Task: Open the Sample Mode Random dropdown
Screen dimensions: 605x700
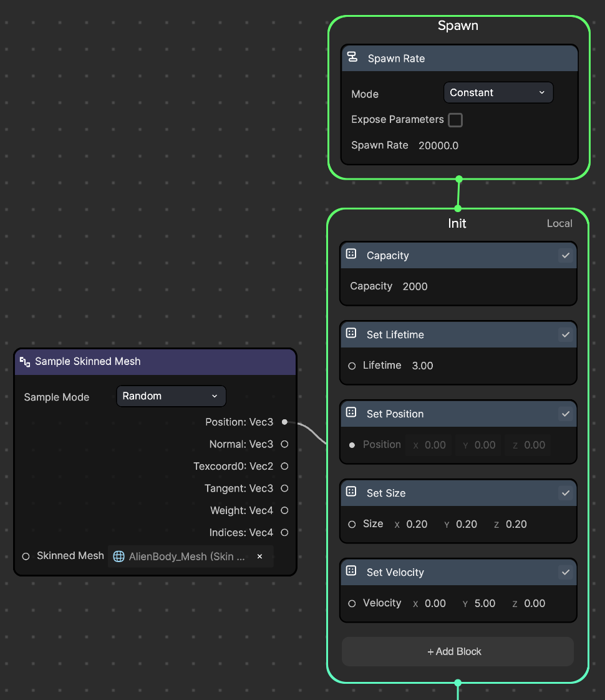Action: 171,396
